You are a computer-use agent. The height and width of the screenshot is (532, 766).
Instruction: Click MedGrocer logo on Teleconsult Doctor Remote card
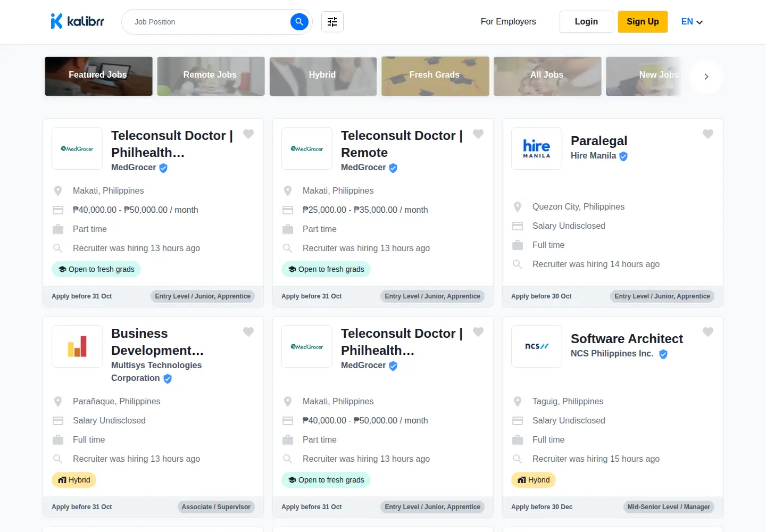click(307, 148)
